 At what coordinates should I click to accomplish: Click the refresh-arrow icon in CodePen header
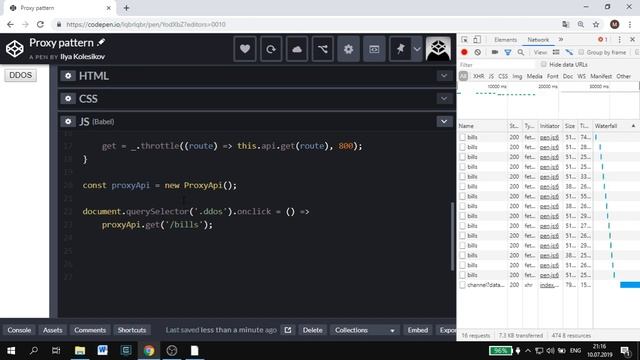coord(271,49)
